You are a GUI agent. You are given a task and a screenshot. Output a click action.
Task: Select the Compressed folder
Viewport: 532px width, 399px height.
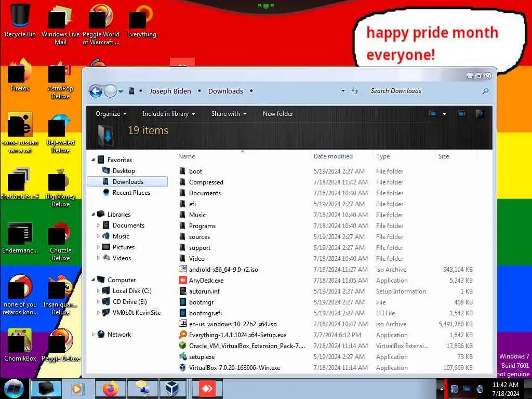[206, 182]
